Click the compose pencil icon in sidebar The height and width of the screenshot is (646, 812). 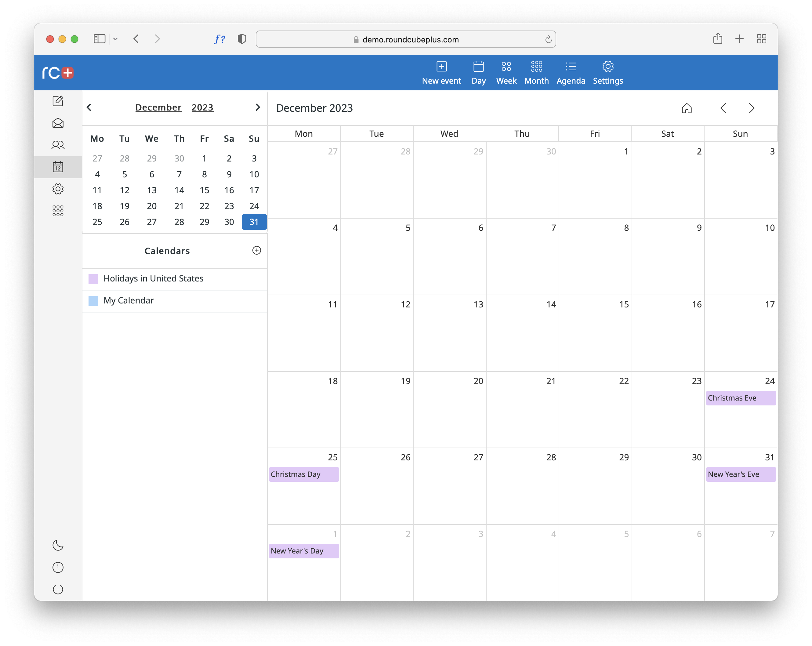tap(58, 101)
